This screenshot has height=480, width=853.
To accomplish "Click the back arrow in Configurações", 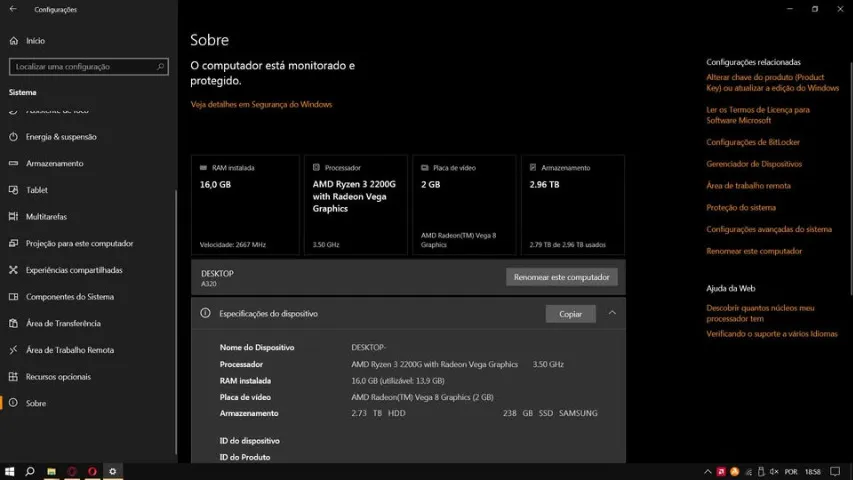I will (13, 9).
